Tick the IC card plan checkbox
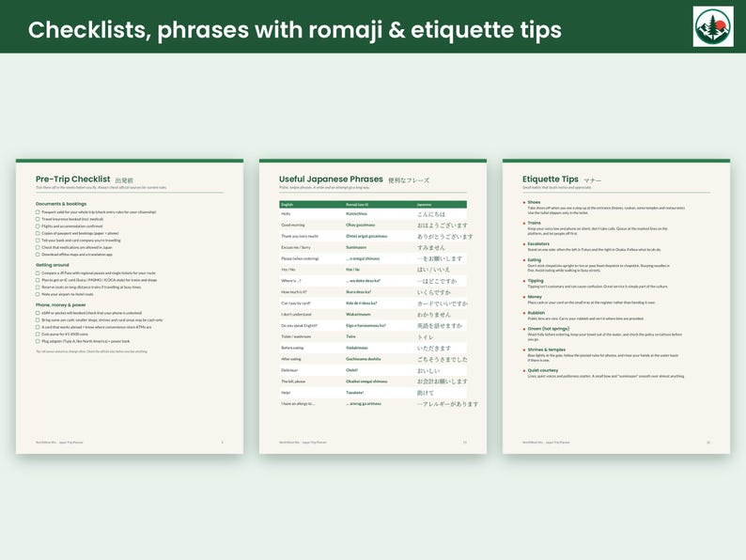Image resolution: width=746 pixels, height=560 pixels. point(38,280)
